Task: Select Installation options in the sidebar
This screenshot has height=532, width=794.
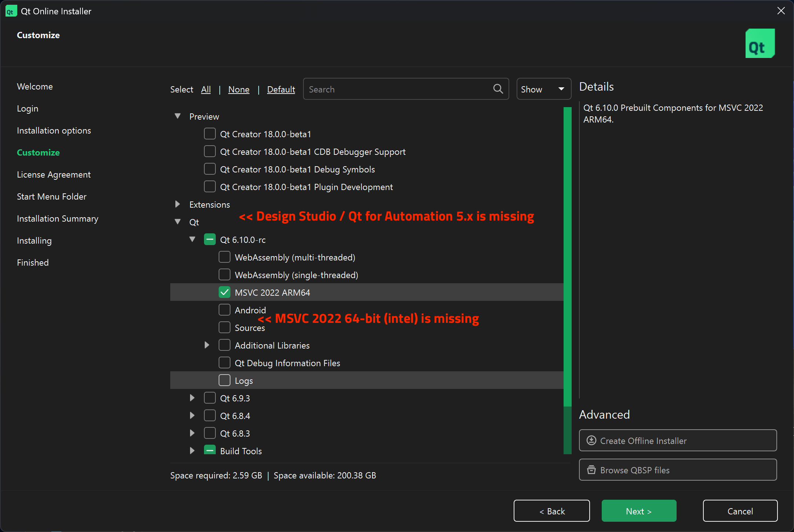Action: click(x=54, y=131)
